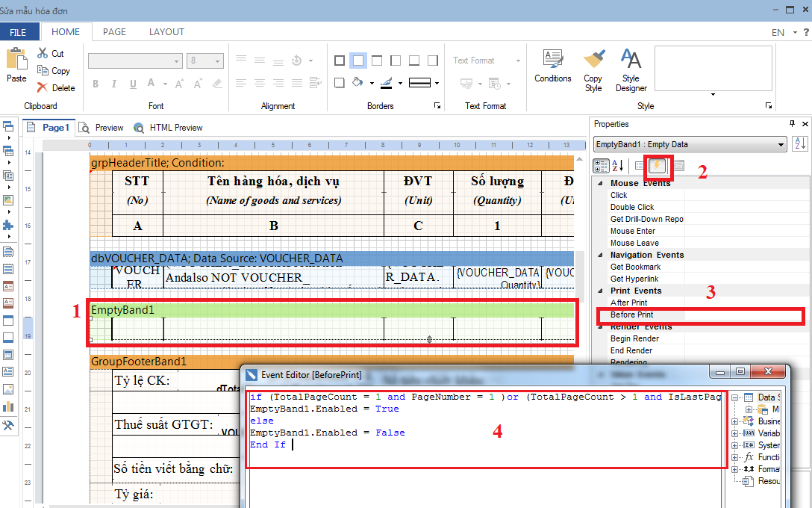Open the fill color bucket dropdown

click(x=372, y=83)
